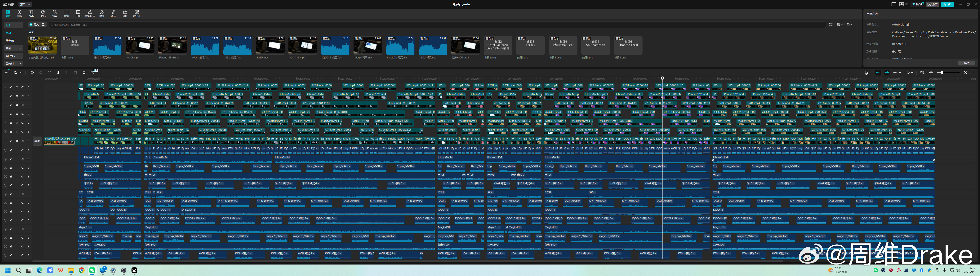Image resolution: width=980 pixels, height=276 pixels.
Task: Click the preview-axis icon beside zoom-out
Action: point(922,72)
